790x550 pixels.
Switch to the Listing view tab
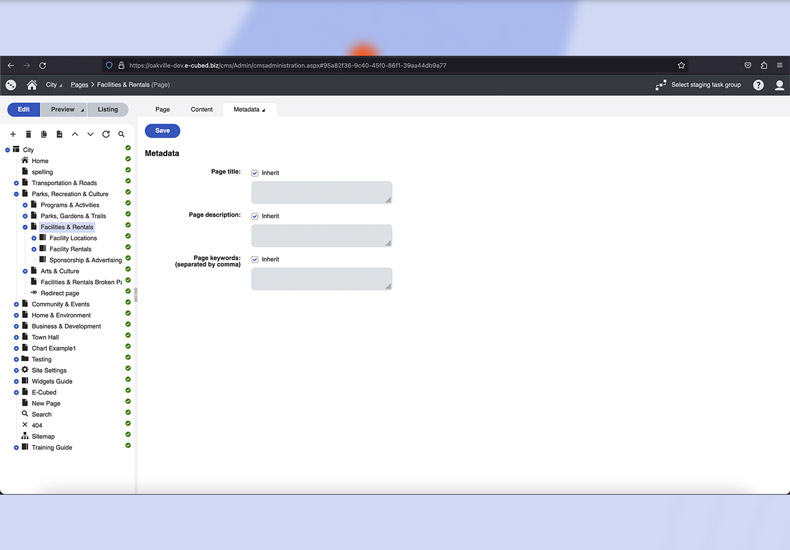[108, 109]
